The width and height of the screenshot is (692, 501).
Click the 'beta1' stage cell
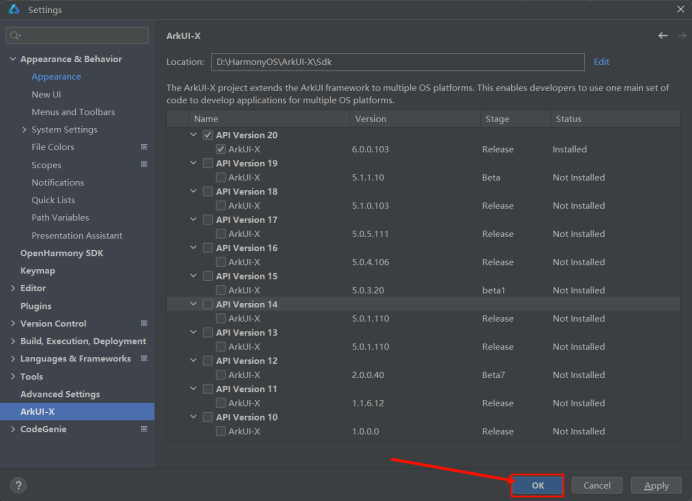[x=493, y=290]
